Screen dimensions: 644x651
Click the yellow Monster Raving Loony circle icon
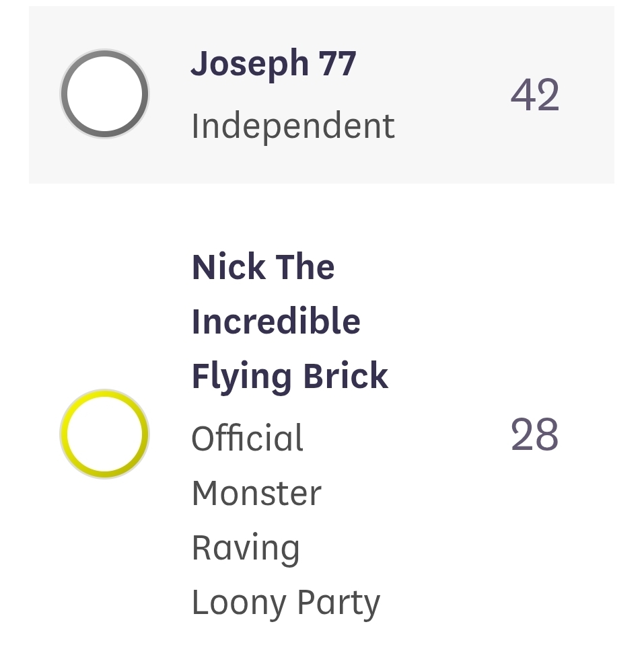105,434
